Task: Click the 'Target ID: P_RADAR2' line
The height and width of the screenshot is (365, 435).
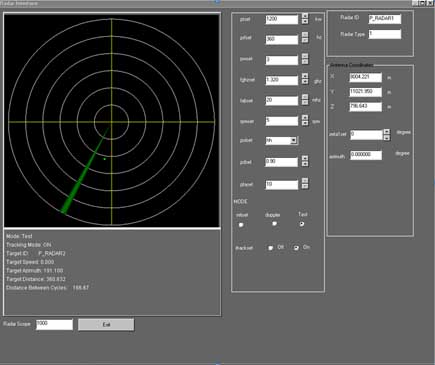Action: pyautogui.click(x=36, y=254)
